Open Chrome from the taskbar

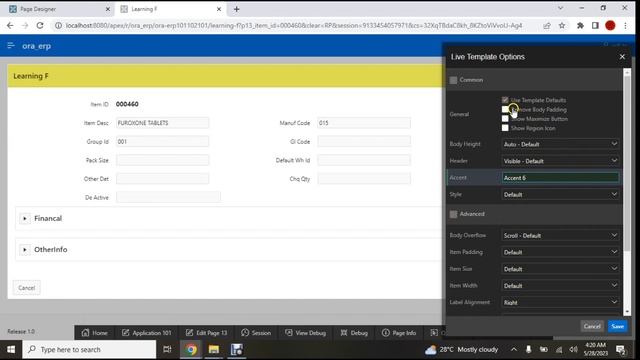tap(191, 349)
